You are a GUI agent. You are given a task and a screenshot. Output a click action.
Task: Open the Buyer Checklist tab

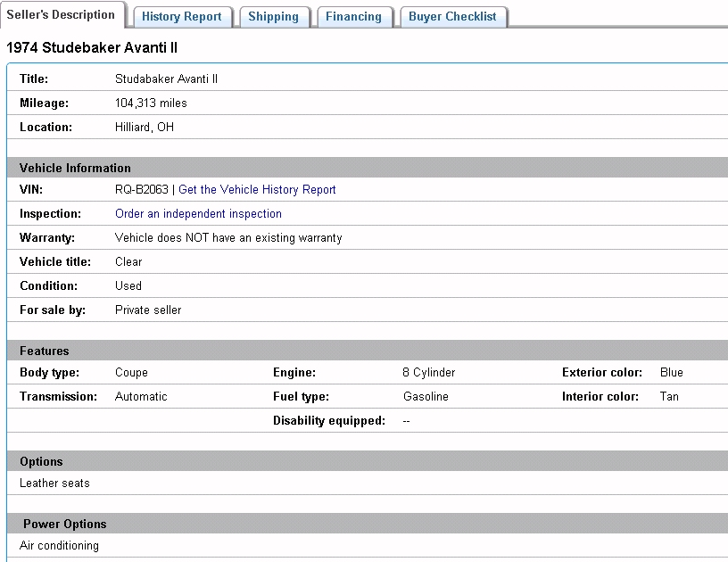[452, 16]
